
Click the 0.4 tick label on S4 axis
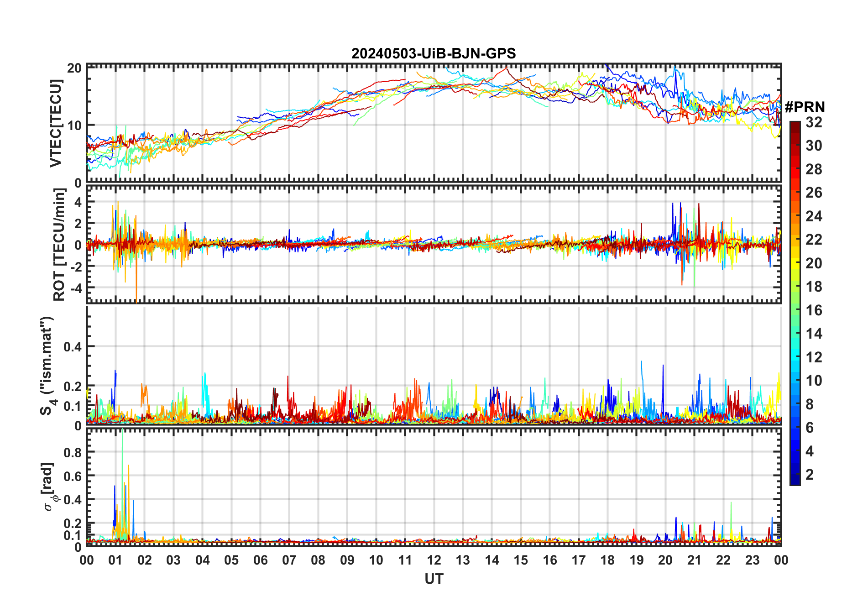[72, 347]
